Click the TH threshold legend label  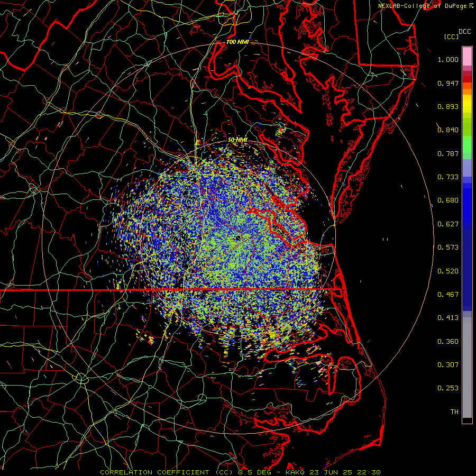click(454, 412)
